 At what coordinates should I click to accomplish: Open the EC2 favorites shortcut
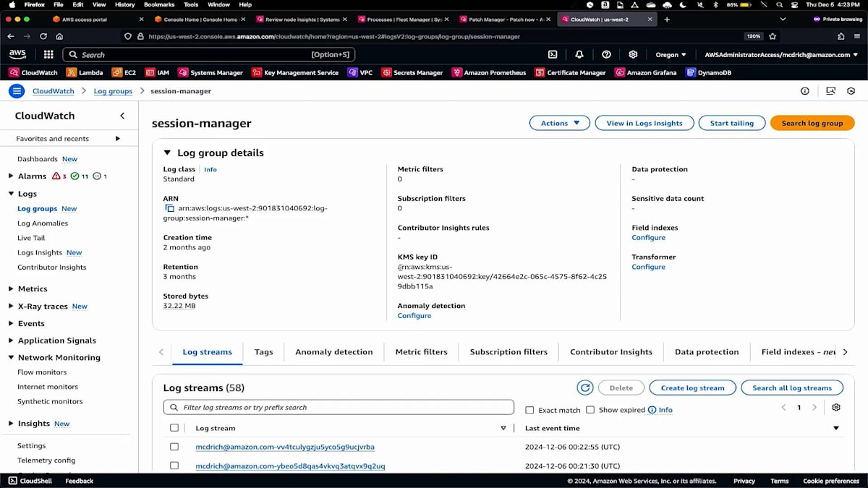pos(124,72)
